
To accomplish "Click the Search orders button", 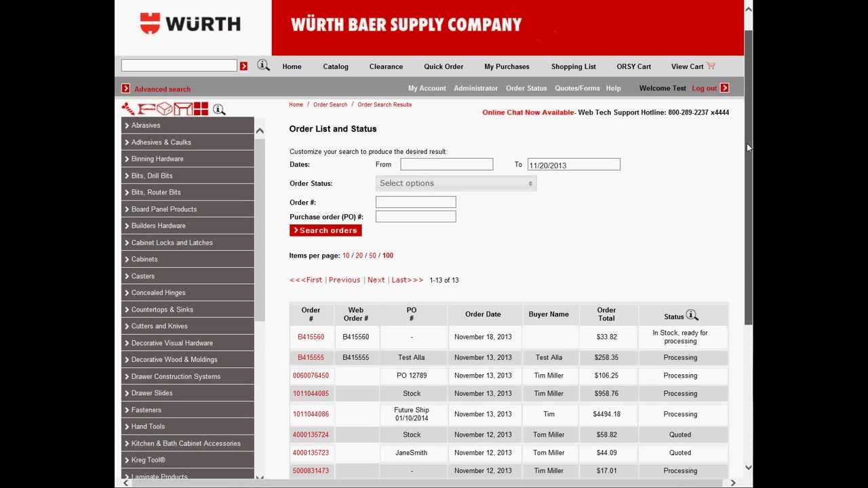I will coord(325,230).
